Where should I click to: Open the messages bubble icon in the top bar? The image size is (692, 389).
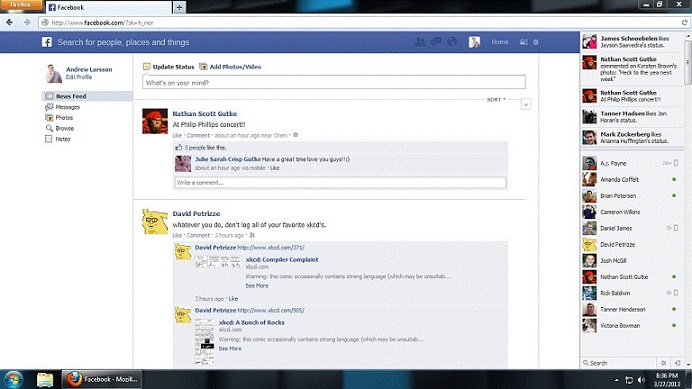436,42
